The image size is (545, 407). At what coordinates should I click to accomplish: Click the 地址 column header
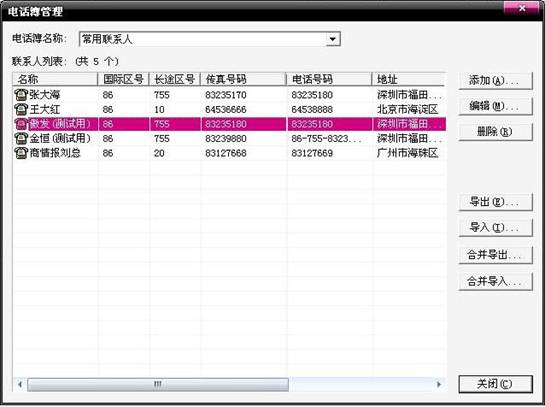(x=409, y=79)
